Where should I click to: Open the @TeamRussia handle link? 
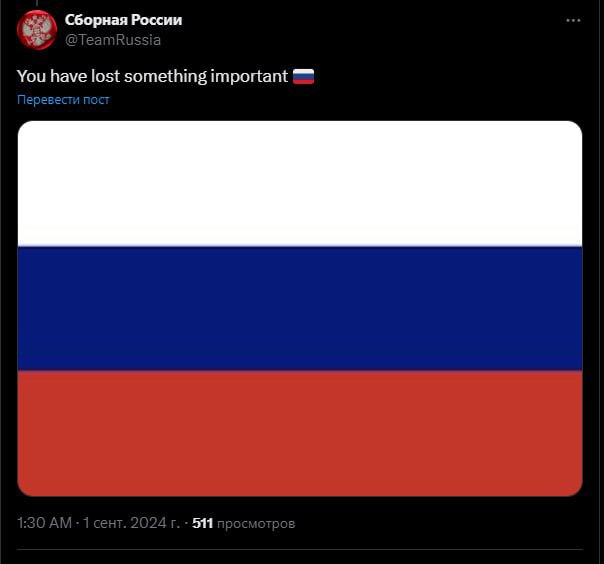click(112, 40)
